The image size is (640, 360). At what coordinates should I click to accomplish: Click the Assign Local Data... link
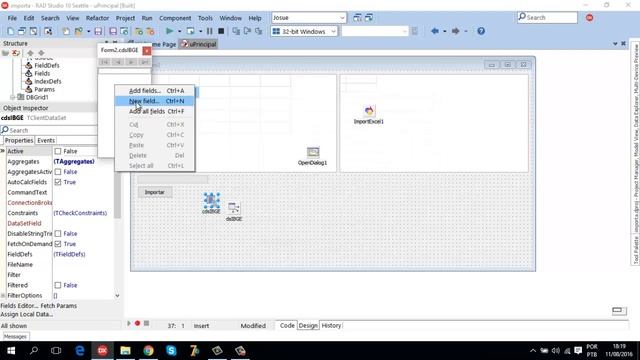pos(27,314)
